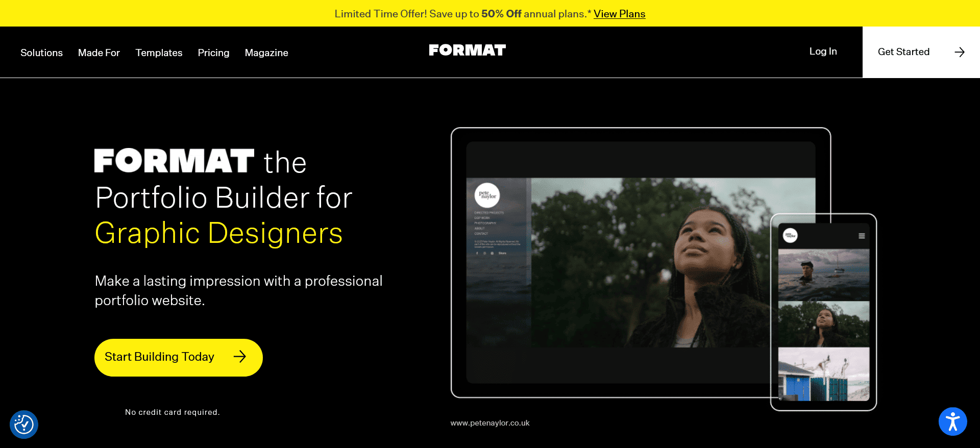Click the Get Started button
Viewport: 980px width, 448px height.
921,52
